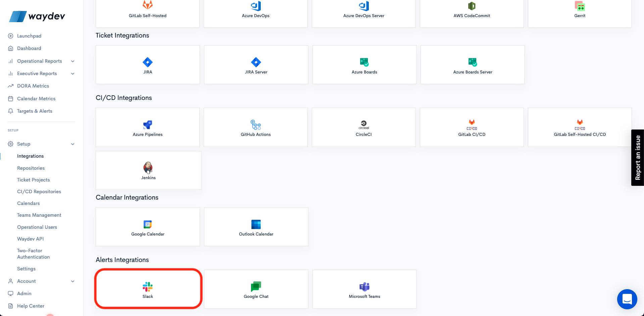
Task: Open GitLab Self-Hosted CI/CD integration icon
Action: coord(580,124)
